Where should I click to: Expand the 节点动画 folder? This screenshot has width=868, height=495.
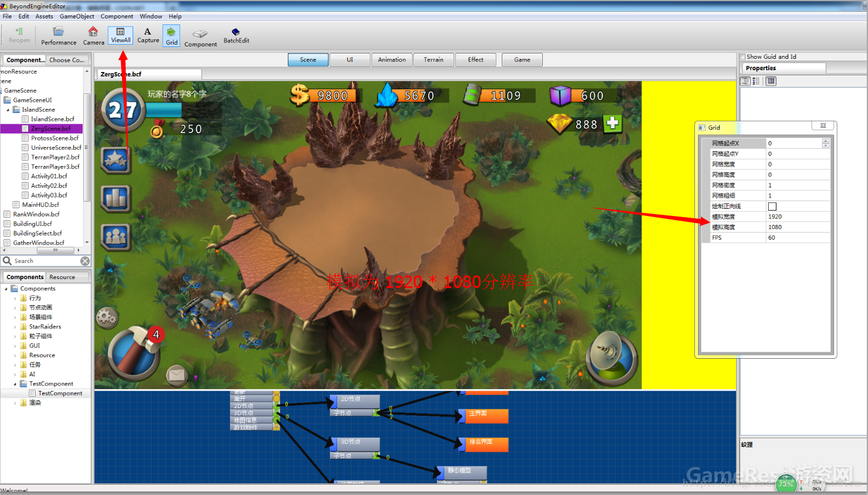[15, 308]
